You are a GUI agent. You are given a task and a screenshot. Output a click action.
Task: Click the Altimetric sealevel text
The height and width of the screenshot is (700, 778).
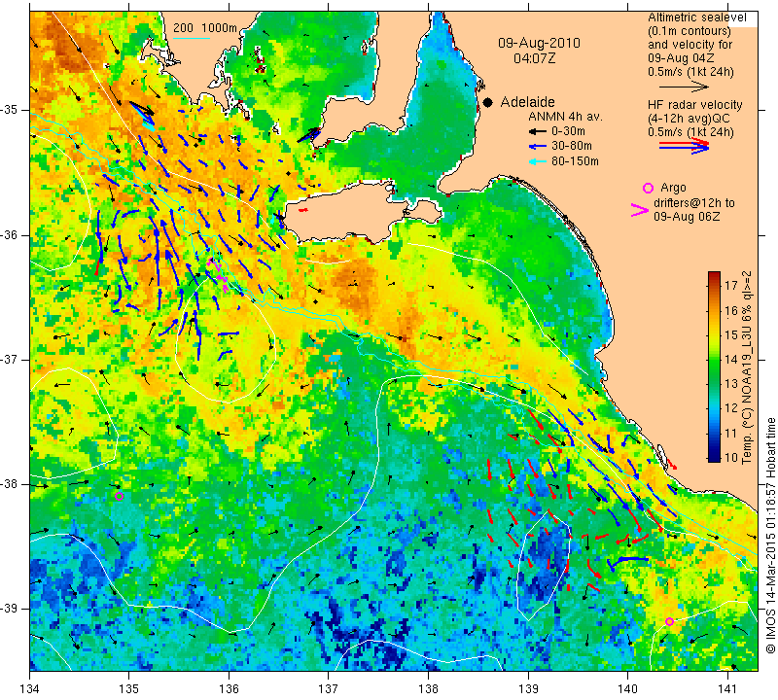click(697, 17)
